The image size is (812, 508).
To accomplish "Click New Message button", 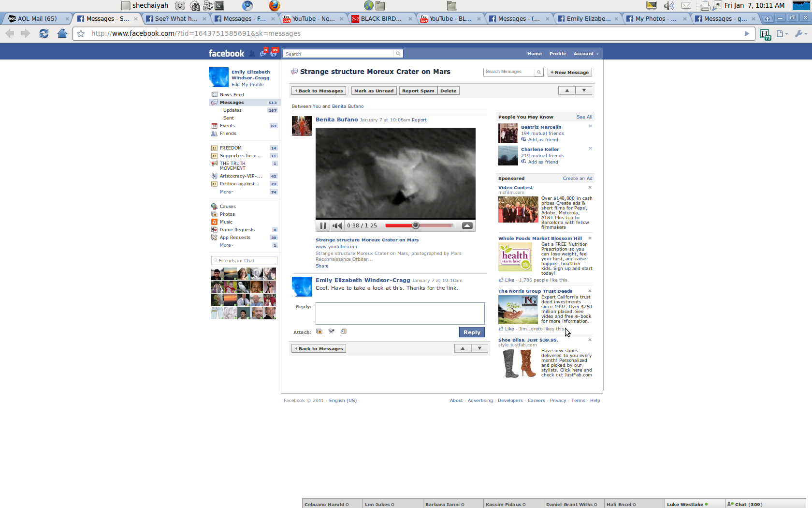I will click(569, 72).
